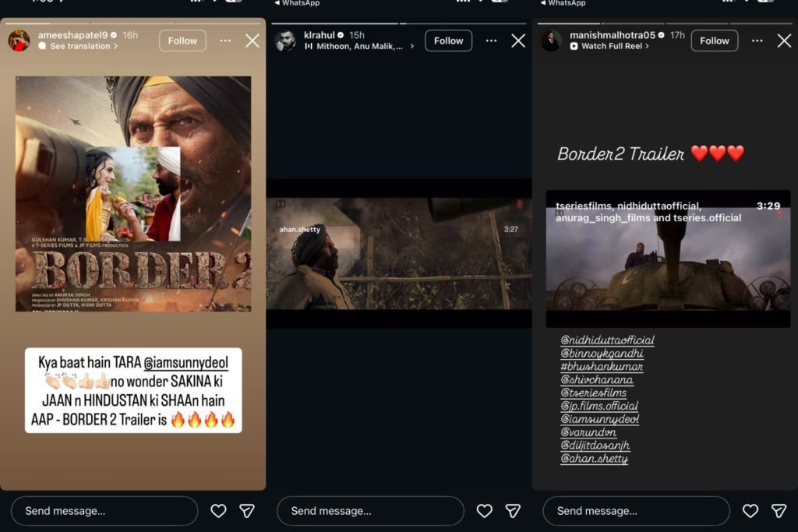This screenshot has height=532, width=798.
Task: Open the @diljitdosanjh tag link
Action: tap(595, 446)
